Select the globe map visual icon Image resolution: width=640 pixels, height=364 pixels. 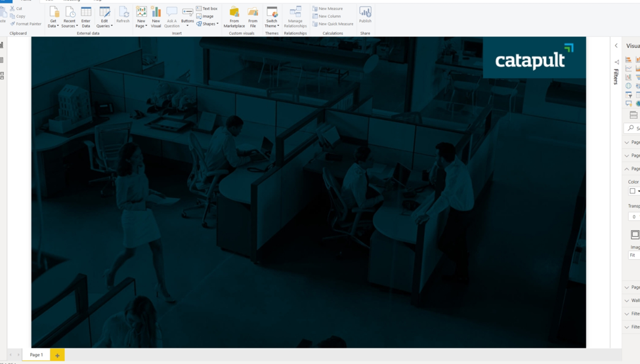coord(629,86)
